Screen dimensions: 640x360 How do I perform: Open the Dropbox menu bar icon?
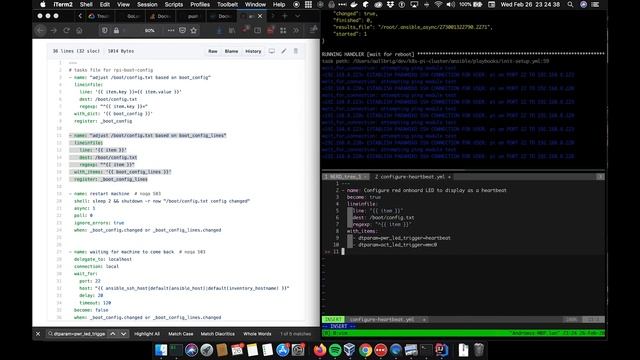tap(390, 4)
